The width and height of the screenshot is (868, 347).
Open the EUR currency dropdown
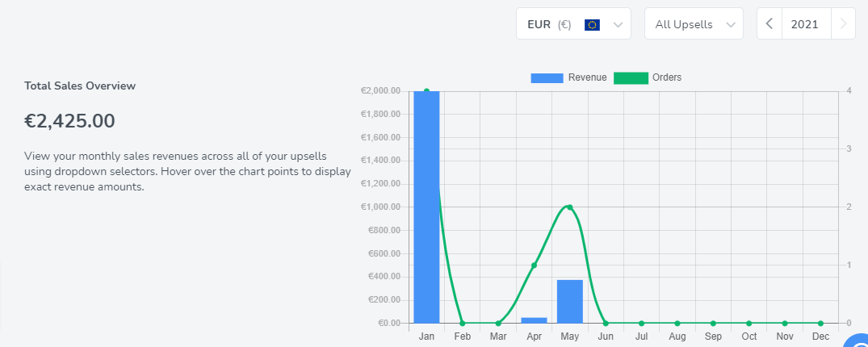(x=573, y=23)
